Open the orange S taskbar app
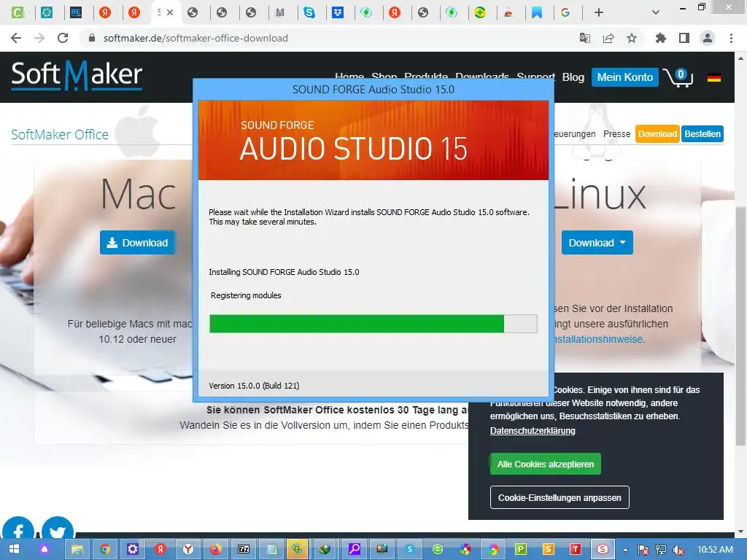This screenshot has height=560, width=747. [549, 550]
